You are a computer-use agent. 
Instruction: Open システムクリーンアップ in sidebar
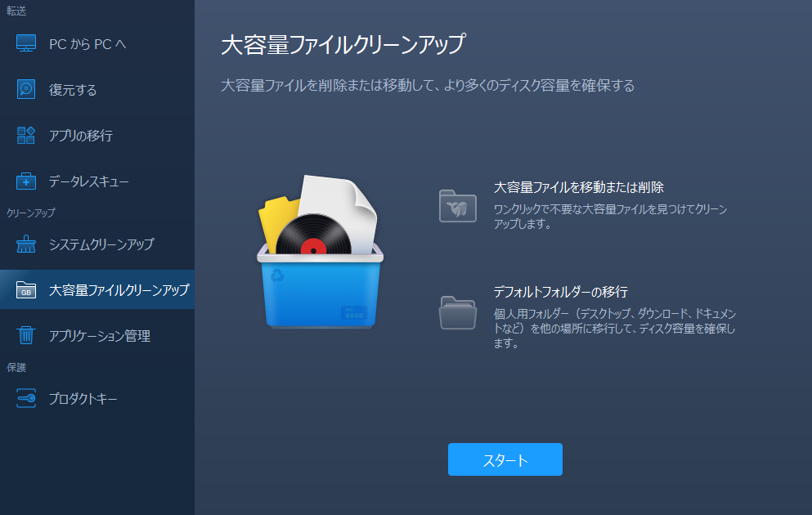tap(97, 244)
